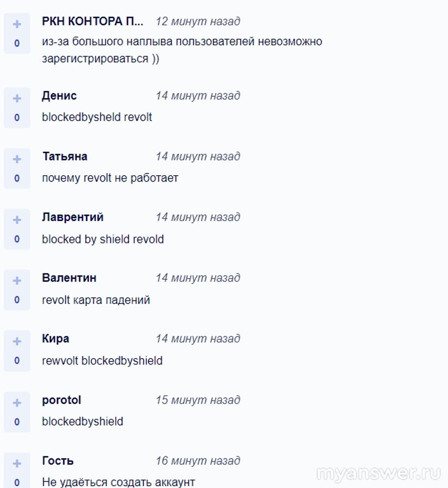Click the '12 минут назад' timestamp
This screenshot has height=488, width=448.
pos(198,21)
